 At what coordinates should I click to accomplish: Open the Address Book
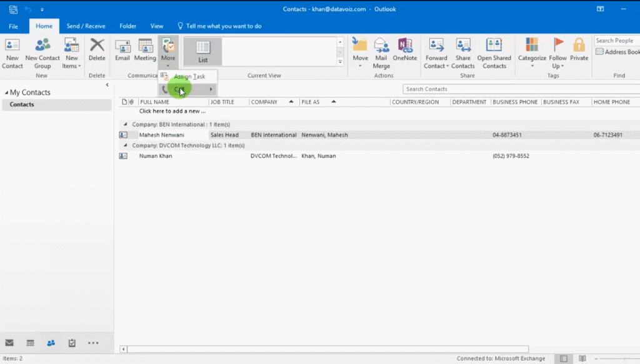click(617, 52)
